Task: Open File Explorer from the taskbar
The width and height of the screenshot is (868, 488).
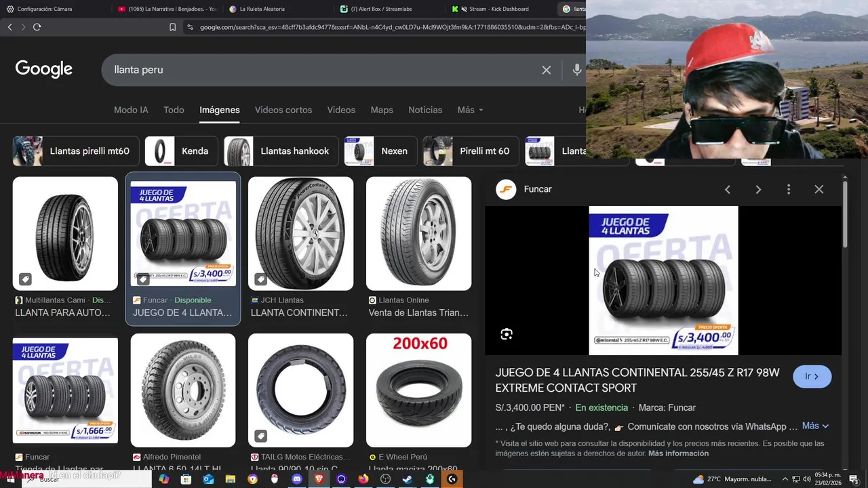Action: [230, 479]
